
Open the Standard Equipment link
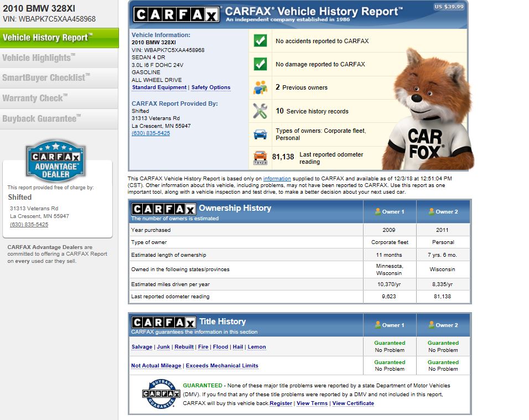pyautogui.click(x=159, y=87)
